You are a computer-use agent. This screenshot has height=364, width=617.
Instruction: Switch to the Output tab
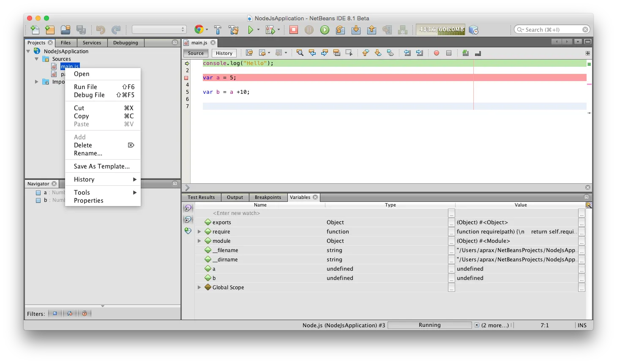click(235, 197)
